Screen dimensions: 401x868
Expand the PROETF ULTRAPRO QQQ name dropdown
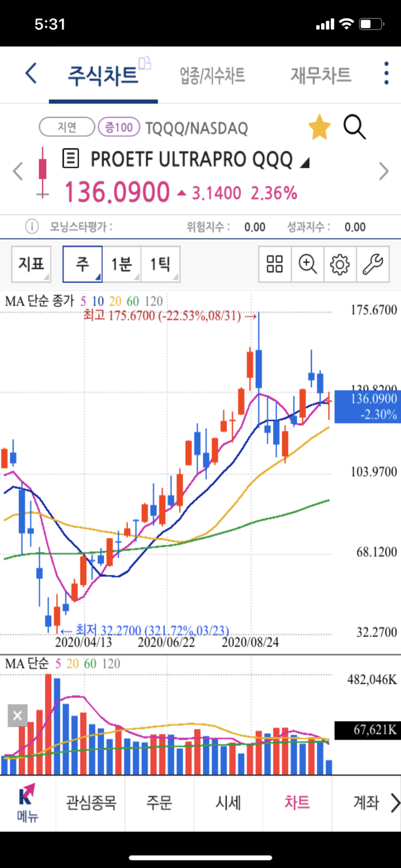point(305,162)
